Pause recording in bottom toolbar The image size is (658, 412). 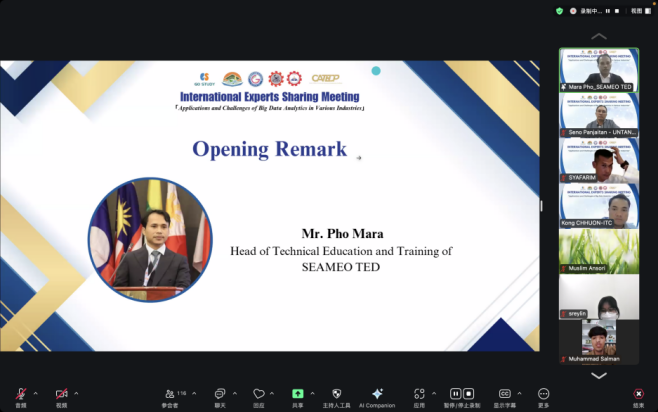point(456,394)
